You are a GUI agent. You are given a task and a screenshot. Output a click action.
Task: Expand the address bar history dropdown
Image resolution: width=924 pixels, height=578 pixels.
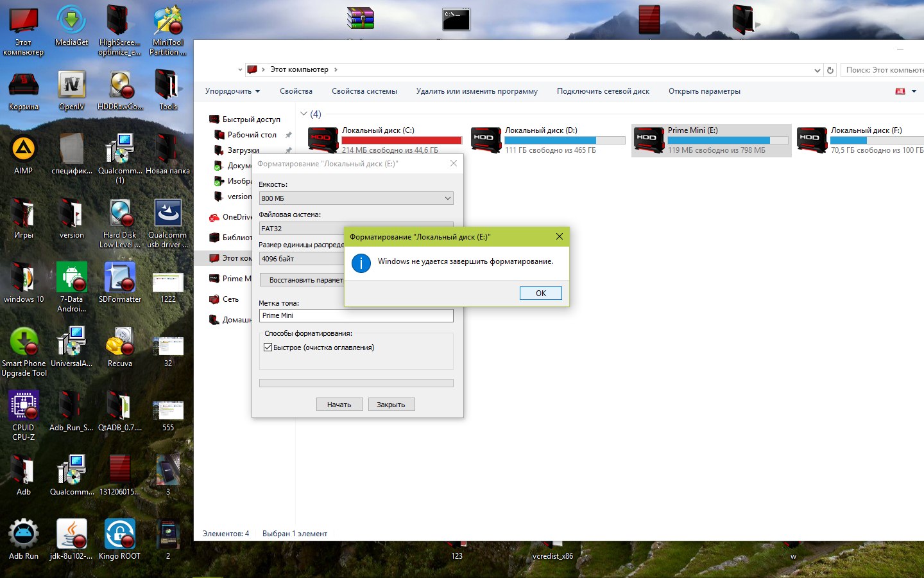click(817, 70)
